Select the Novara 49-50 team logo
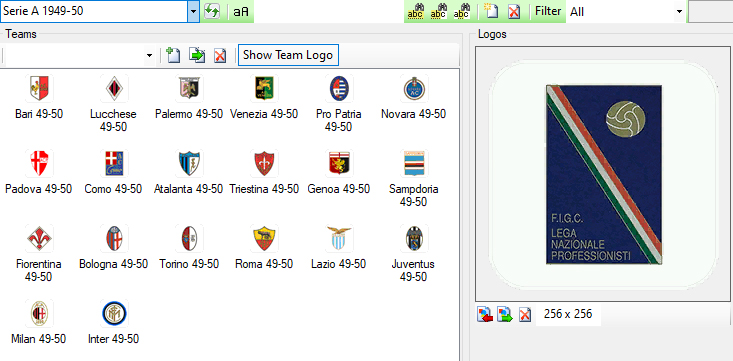Image resolution: width=733 pixels, height=361 pixels. coord(414,88)
